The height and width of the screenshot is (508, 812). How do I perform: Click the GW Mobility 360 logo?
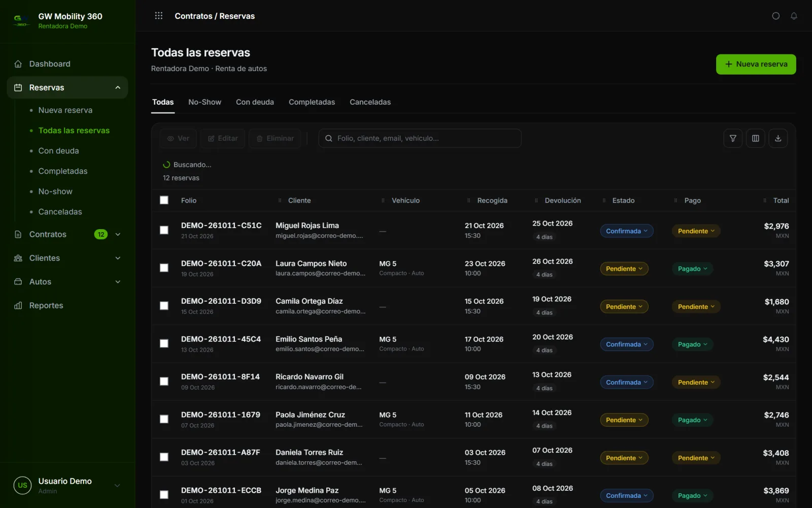point(21,20)
